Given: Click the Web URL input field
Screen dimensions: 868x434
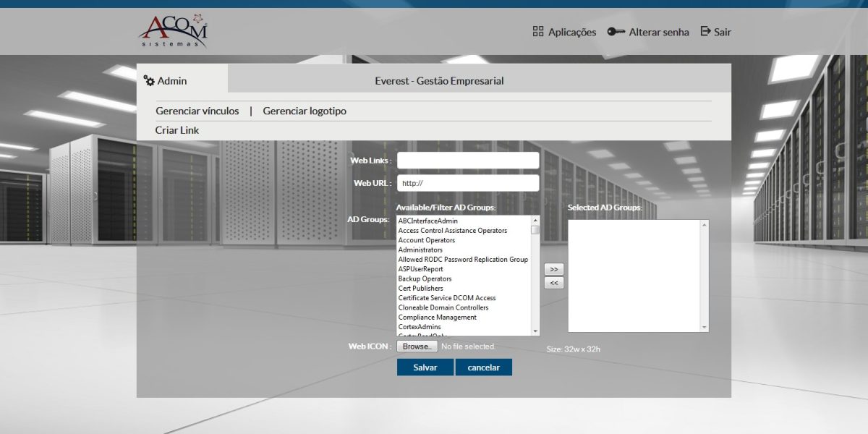Looking at the screenshot, I should tap(468, 183).
